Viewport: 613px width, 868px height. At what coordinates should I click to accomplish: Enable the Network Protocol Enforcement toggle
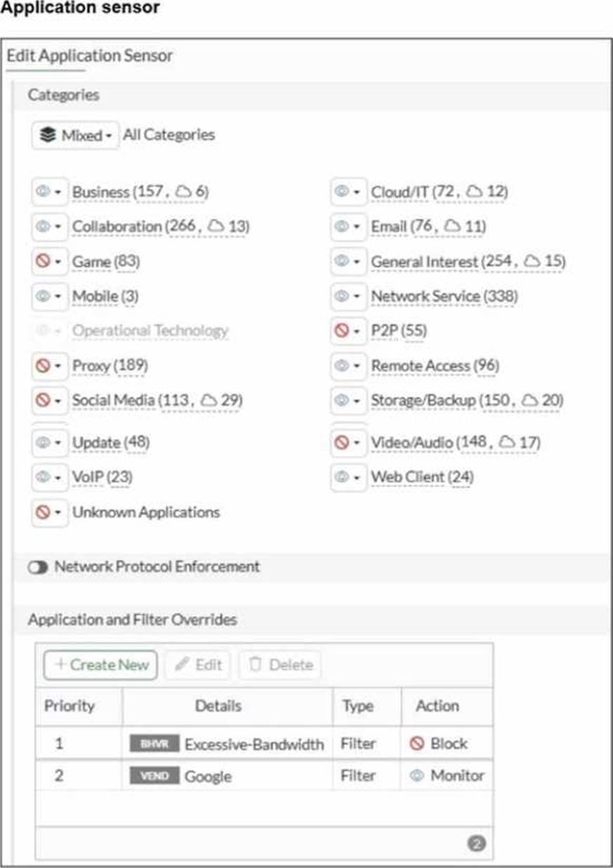tap(38, 567)
